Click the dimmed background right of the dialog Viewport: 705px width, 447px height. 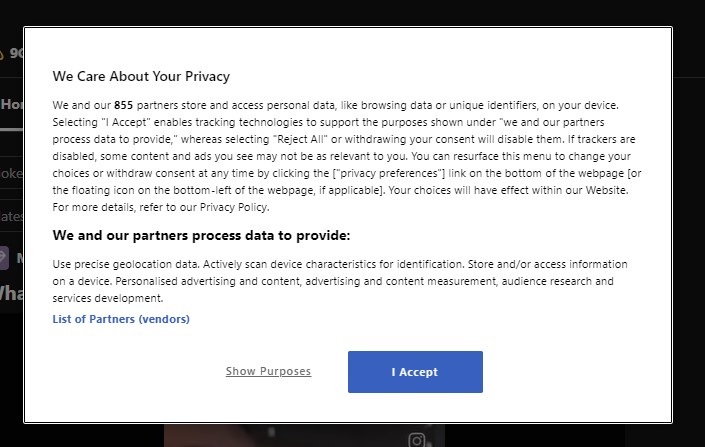point(689,225)
